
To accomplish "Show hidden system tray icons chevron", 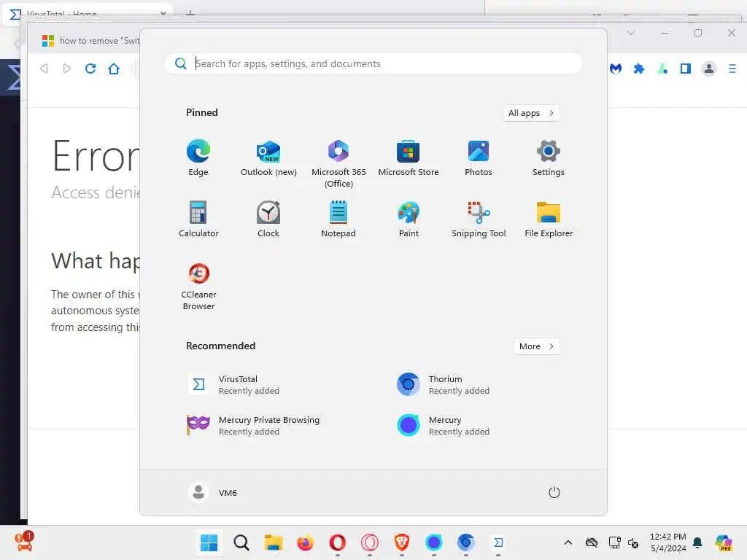I will click(x=568, y=542).
